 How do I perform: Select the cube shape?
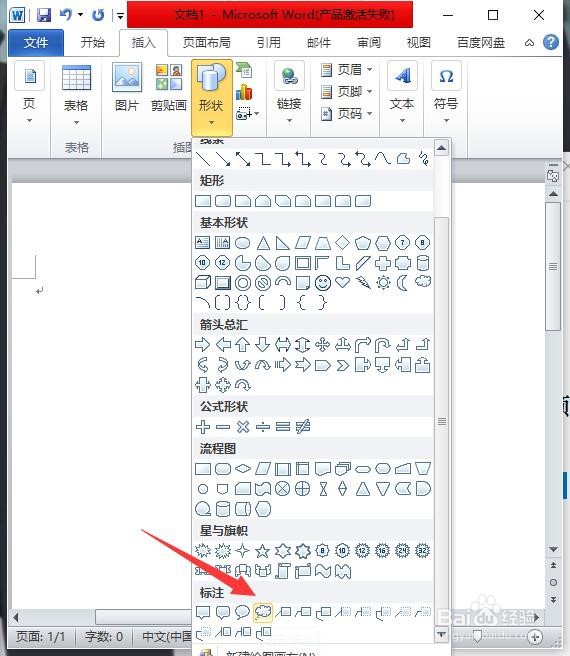pyautogui.click(x=203, y=283)
